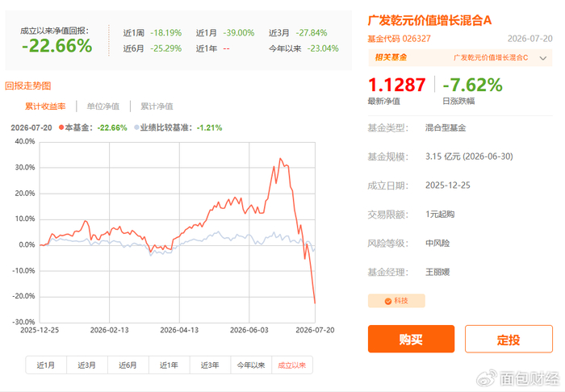The height and width of the screenshot is (392, 565).
Task: Click 1元起购 trading limit text
Action: pos(440,215)
